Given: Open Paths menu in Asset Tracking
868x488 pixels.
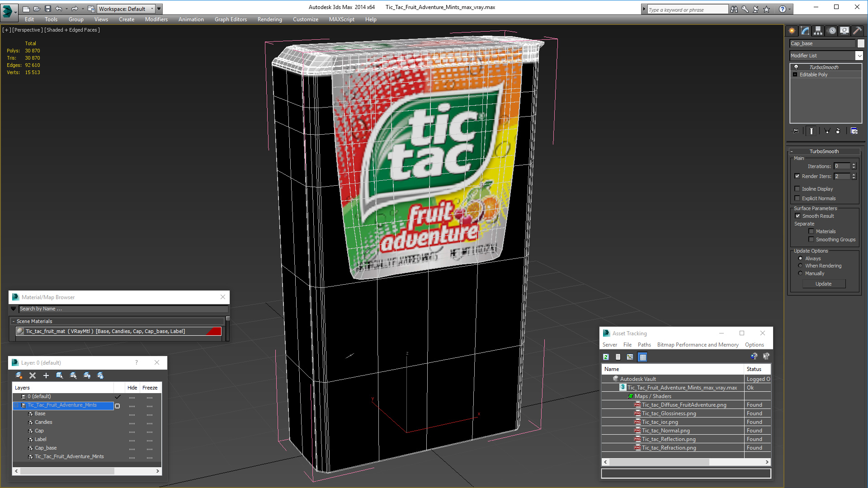Looking at the screenshot, I should [x=644, y=345].
